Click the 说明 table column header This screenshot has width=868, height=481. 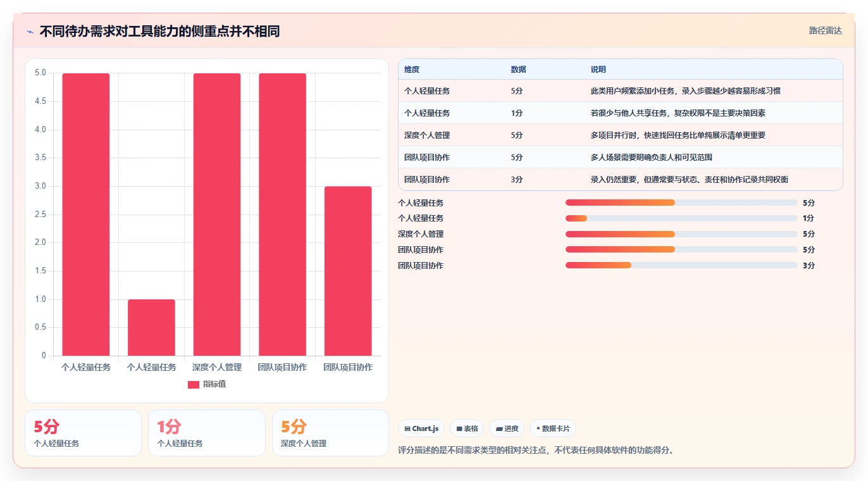click(x=598, y=70)
